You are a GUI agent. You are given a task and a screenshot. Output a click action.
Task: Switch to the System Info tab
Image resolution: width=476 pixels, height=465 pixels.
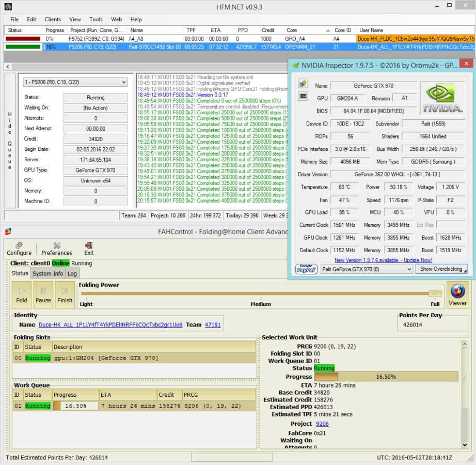(47, 274)
